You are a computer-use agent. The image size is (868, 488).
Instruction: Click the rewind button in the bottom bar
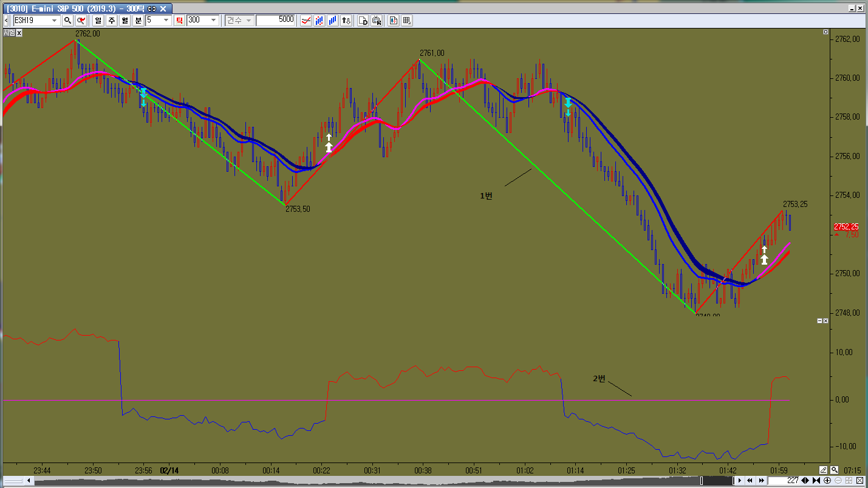(750, 481)
